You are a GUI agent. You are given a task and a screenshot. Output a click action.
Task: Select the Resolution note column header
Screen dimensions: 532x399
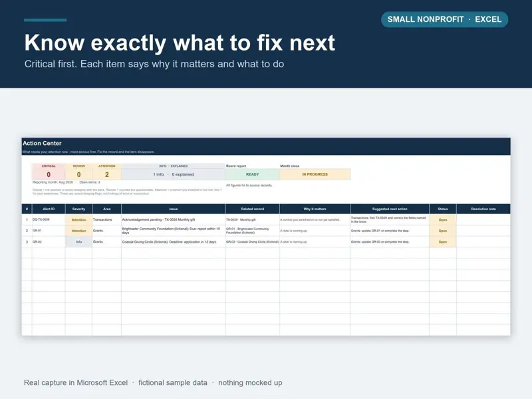point(483,209)
